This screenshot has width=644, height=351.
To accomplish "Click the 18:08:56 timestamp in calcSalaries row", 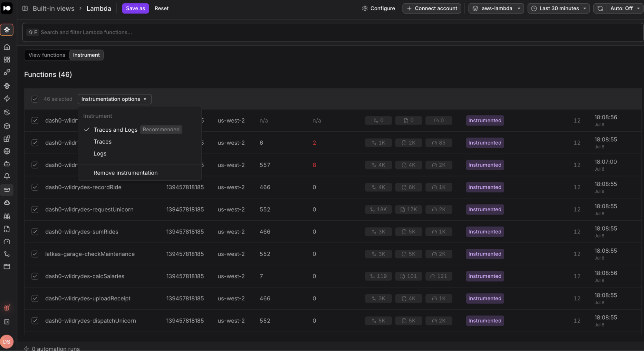I will point(606,273).
